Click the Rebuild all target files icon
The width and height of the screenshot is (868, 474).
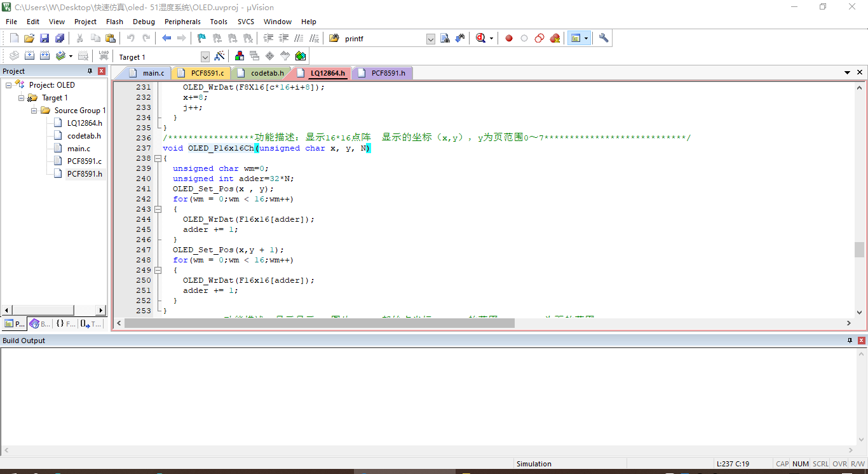tap(45, 56)
